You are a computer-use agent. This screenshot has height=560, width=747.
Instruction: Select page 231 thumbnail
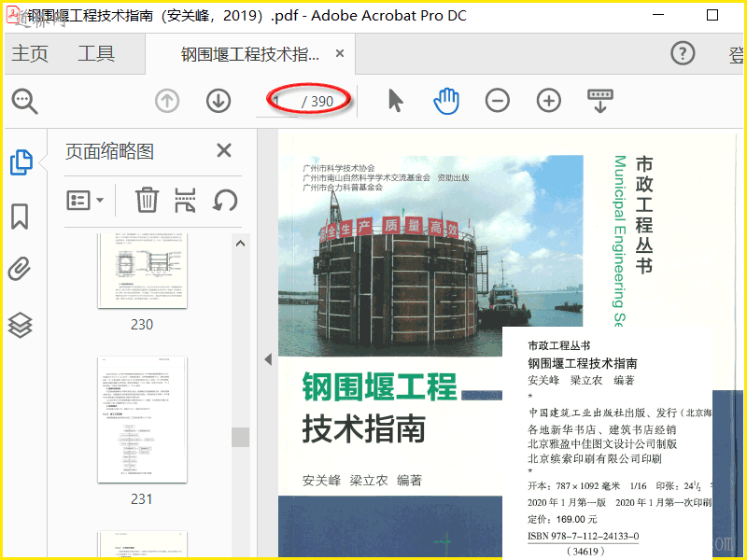point(142,419)
